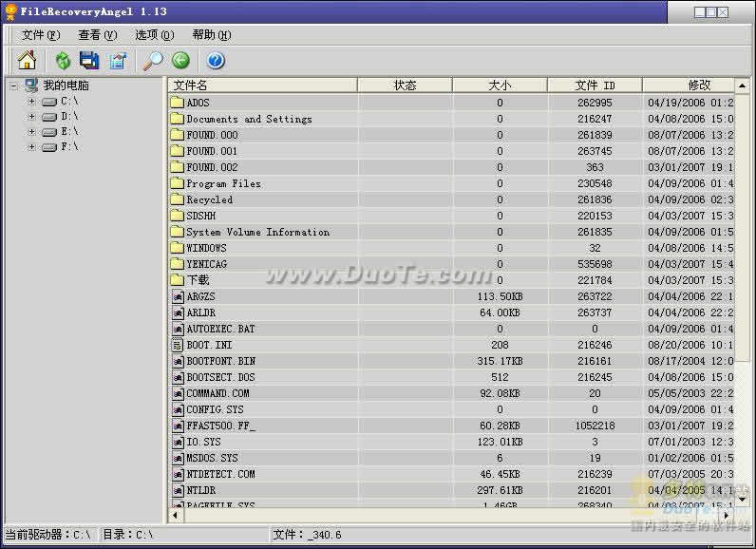Select drive E:\ in the tree
The image size is (756, 549).
click(69, 132)
